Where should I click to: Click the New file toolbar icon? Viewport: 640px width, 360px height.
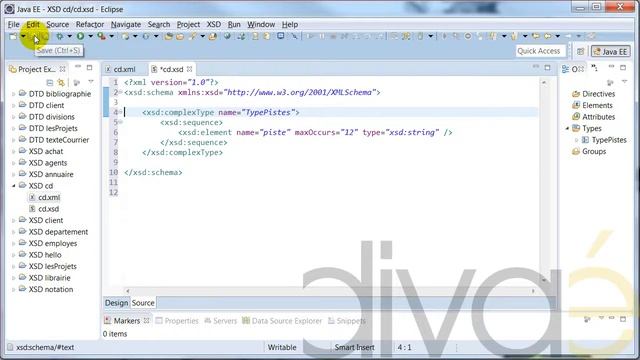(13, 37)
